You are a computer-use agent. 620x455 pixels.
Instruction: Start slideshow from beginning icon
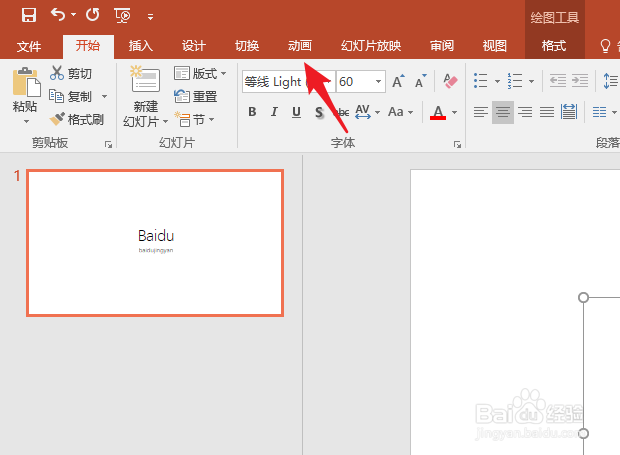[122, 16]
